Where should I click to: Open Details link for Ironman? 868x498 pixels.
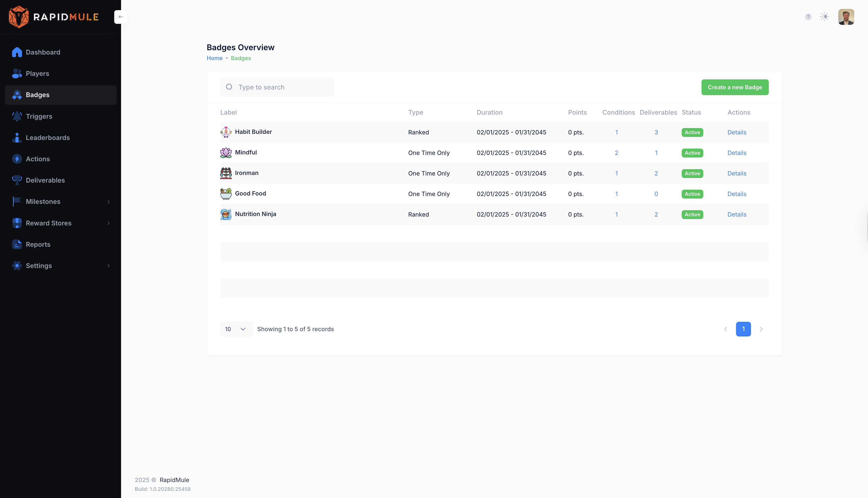[x=737, y=173]
